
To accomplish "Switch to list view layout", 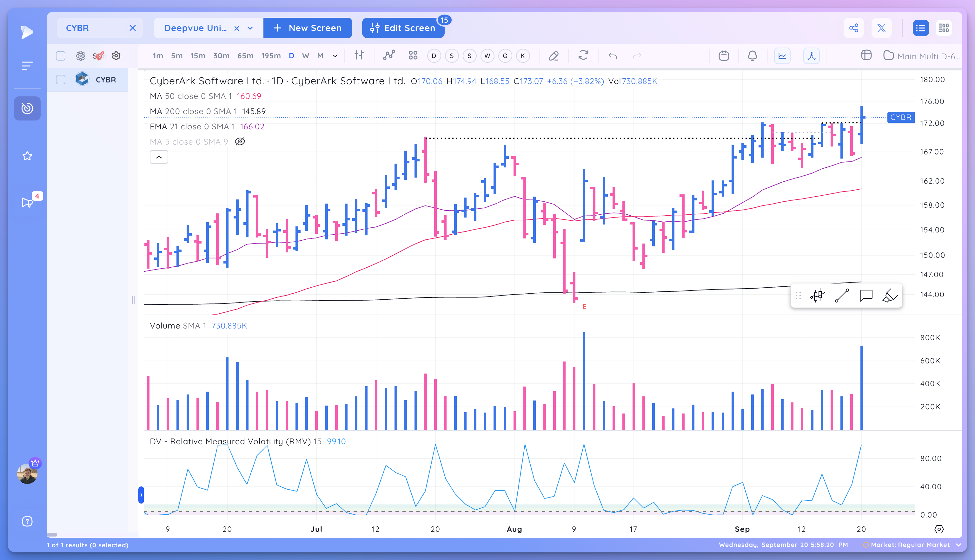I will [921, 28].
